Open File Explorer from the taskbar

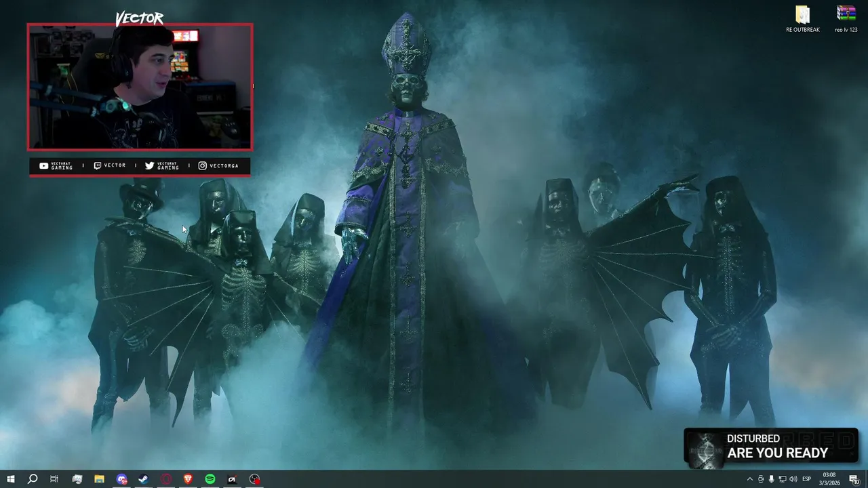99,479
